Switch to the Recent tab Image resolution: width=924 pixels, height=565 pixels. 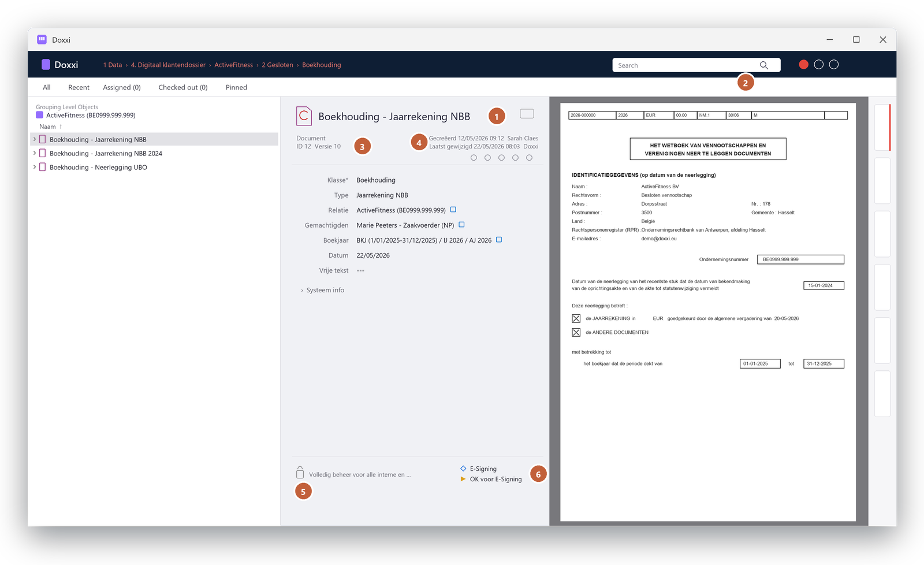(79, 87)
